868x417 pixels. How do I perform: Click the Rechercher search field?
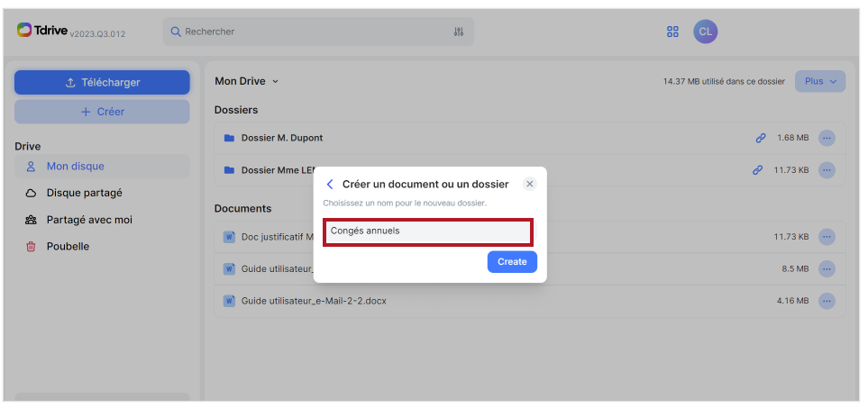tap(318, 32)
